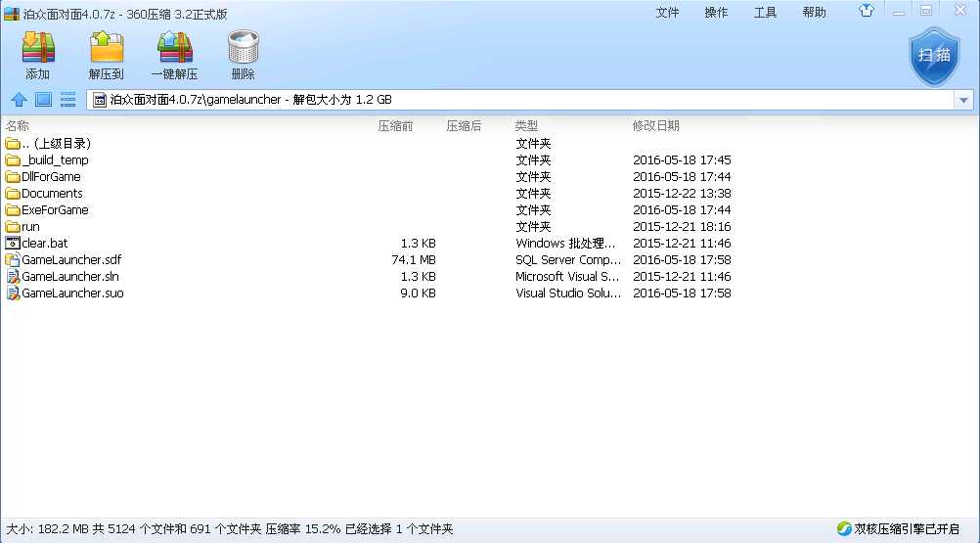
Task: Click the 'DllForGame' folder name
Action: coord(51,177)
